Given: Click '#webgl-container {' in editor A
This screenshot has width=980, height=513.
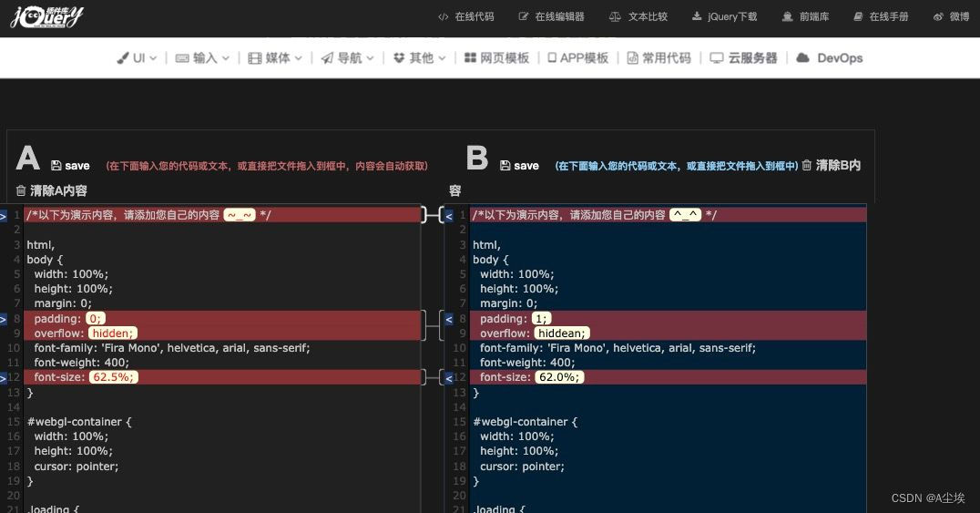Looking at the screenshot, I should [79, 422].
